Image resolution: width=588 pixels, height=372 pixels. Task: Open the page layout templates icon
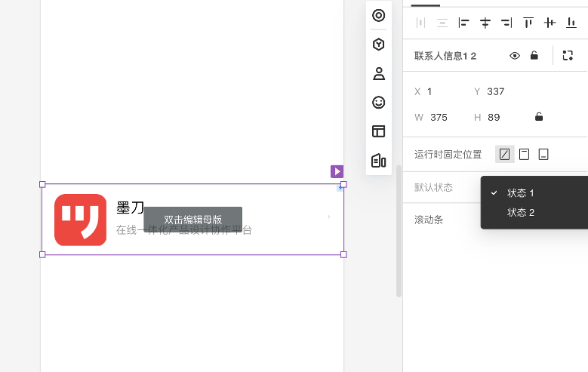pos(379,131)
